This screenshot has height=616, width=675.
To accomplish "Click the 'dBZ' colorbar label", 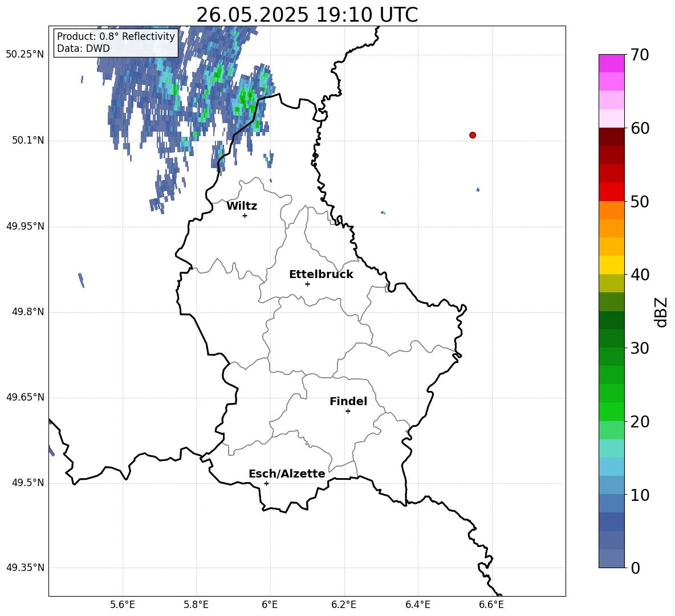I will pos(661,312).
